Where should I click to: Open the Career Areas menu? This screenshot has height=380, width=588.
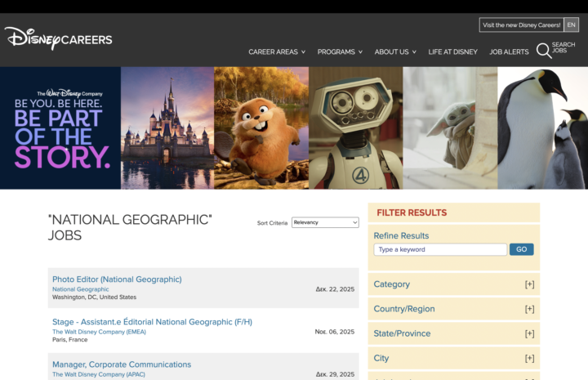[x=277, y=51]
